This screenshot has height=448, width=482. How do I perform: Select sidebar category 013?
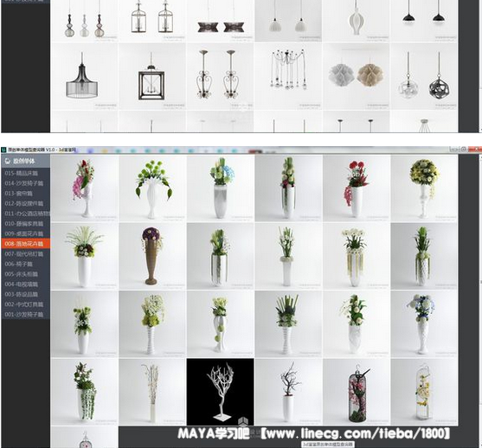[x=25, y=193]
